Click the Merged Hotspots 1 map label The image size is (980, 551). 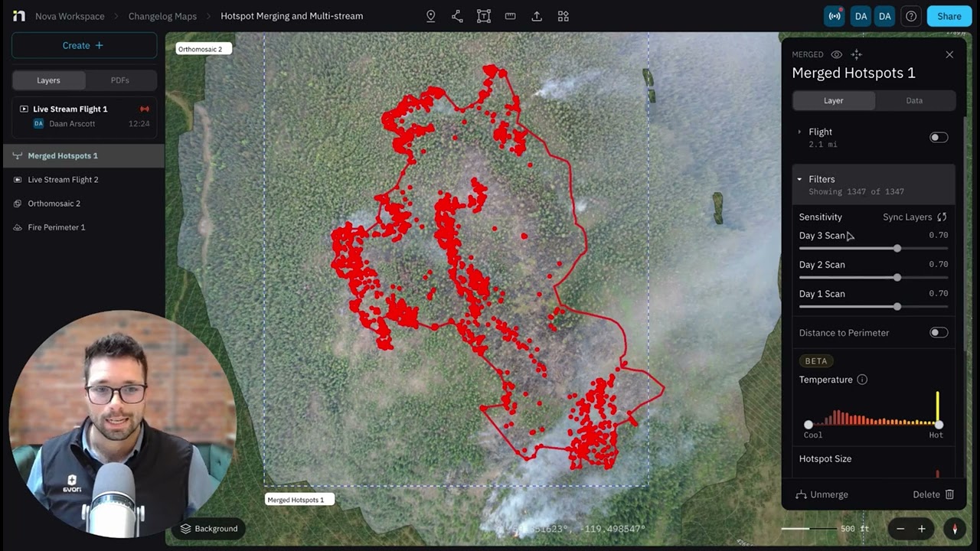tap(299, 500)
